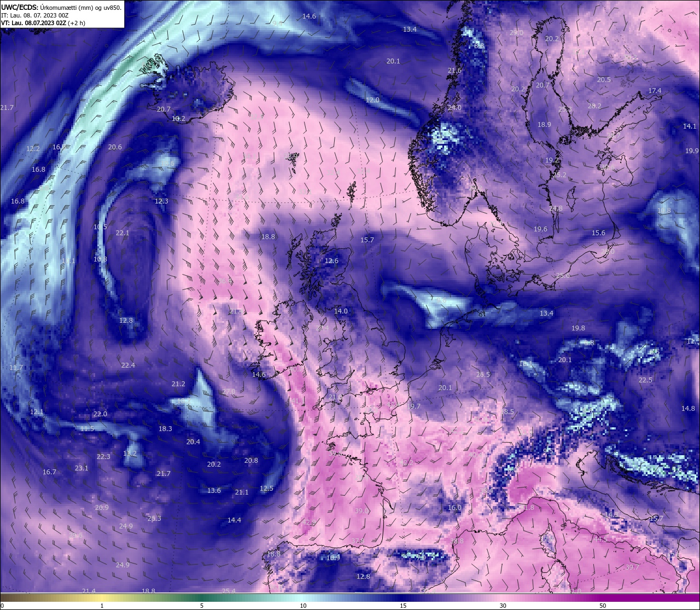Image resolution: width=700 pixels, height=610 pixels.
Task: Click the map value '22.5'
Action: click(x=645, y=380)
